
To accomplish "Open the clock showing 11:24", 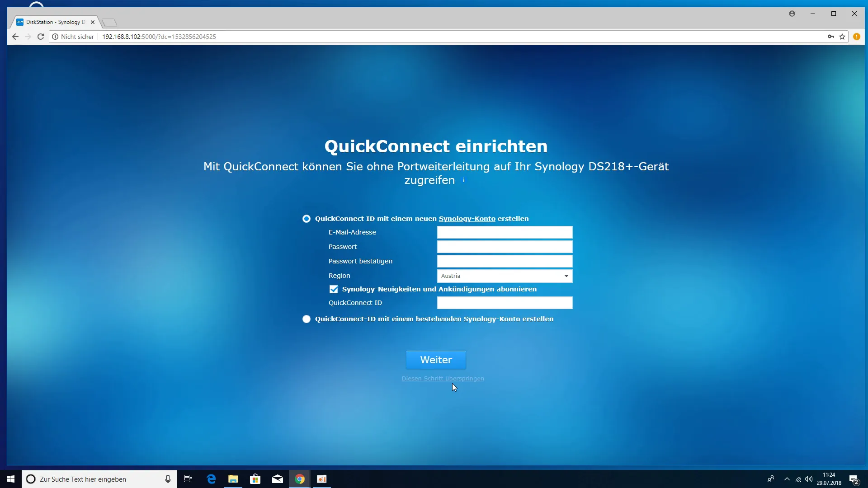I will pyautogui.click(x=829, y=479).
